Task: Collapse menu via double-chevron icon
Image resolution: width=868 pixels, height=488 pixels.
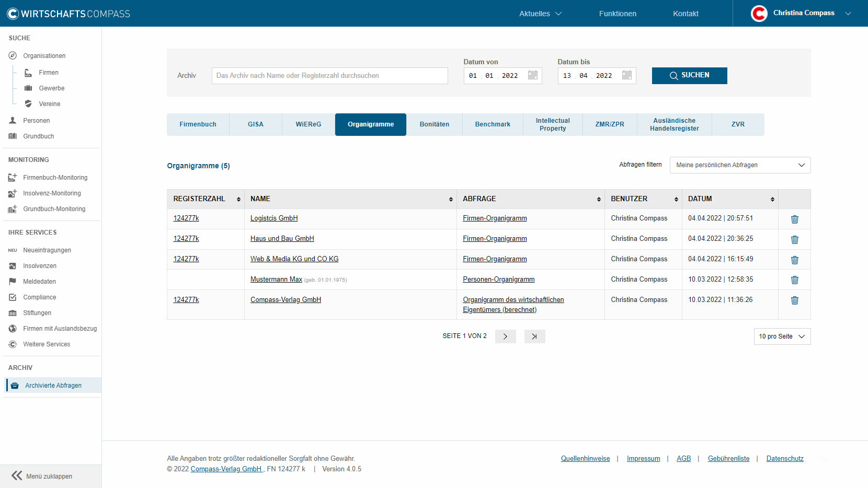Action: click(17, 475)
